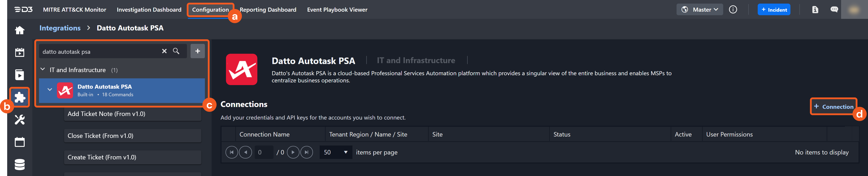The image size is (868, 176).
Task: Open the Reporting Dashboard tab
Action: (x=268, y=10)
